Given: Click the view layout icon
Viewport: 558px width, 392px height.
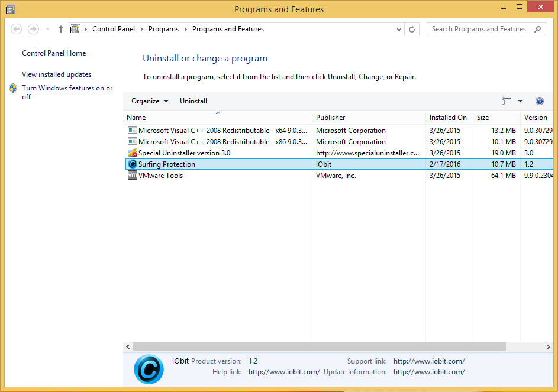Looking at the screenshot, I should [x=506, y=101].
